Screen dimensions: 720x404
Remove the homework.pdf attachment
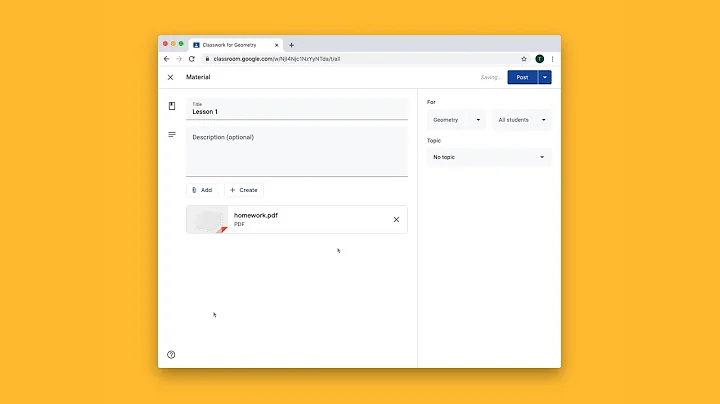pyautogui.click(x=396, y=219)
